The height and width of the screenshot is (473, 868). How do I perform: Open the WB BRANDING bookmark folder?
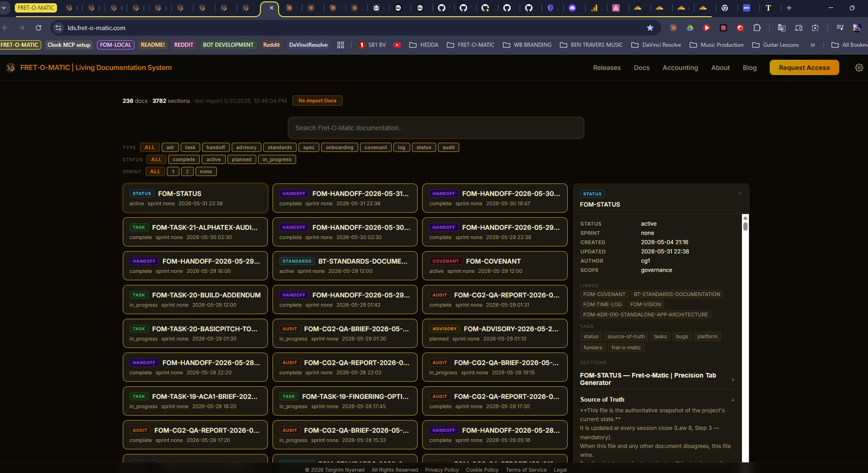[x=527, y=45]
